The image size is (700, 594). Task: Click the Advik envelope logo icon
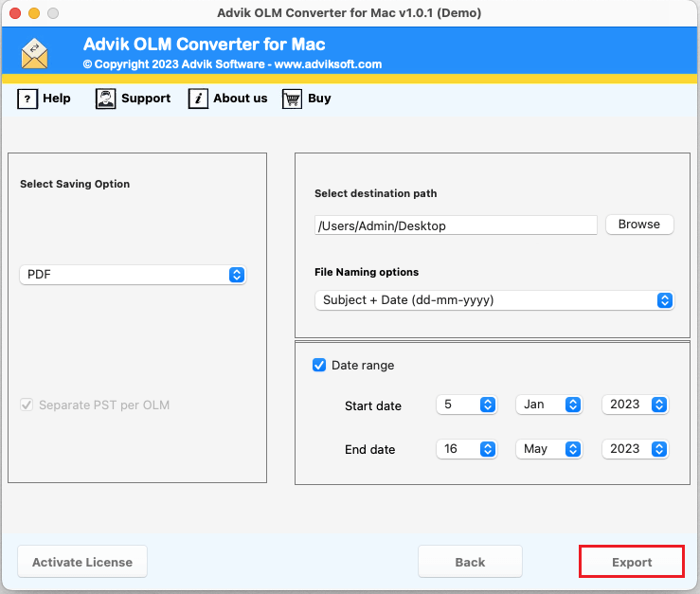34,54
